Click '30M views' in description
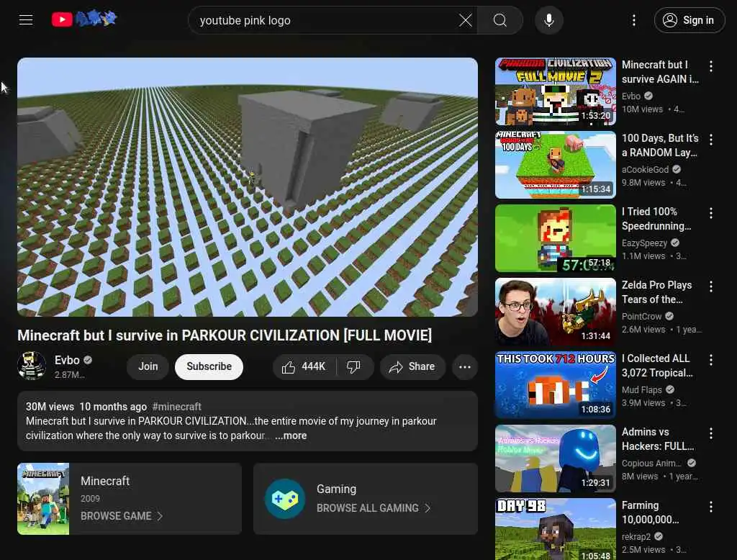Screen dimensions: 737x560 point(50,407)
